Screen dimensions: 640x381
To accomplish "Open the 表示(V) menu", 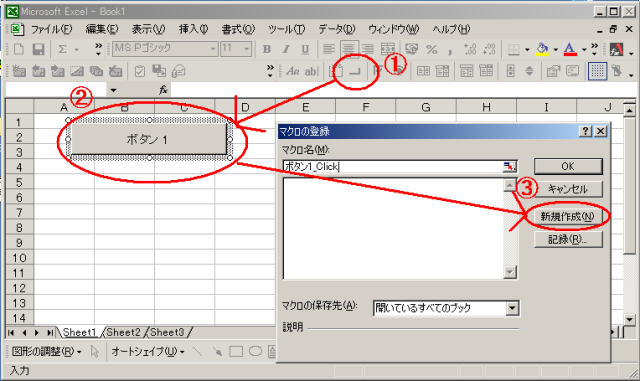I will 148,29.
